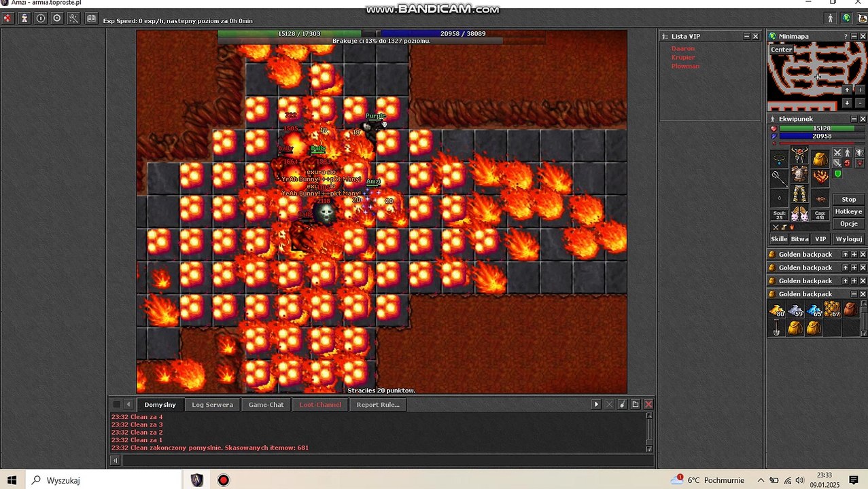Image resolution: width=868 pixels, height=489 pixels.
Task: Expand the first Golden backpack with plus
Action: 854,254
